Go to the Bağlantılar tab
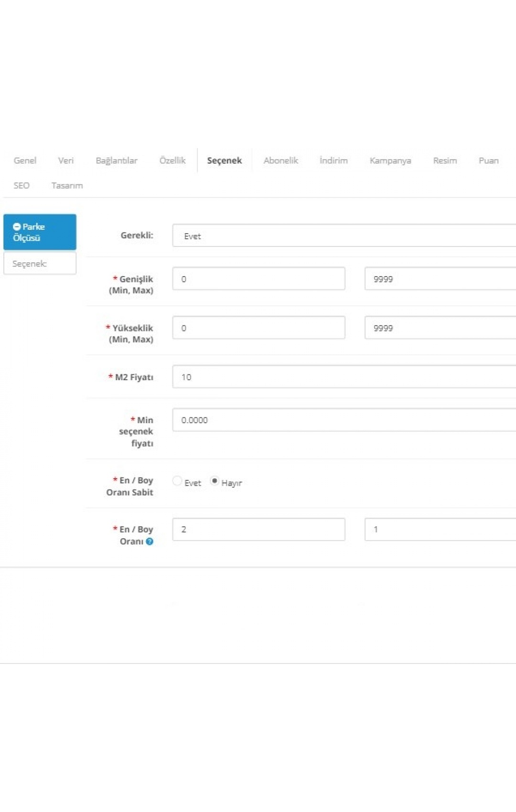Viewport: 516px width, 812px height. (117, 160)
